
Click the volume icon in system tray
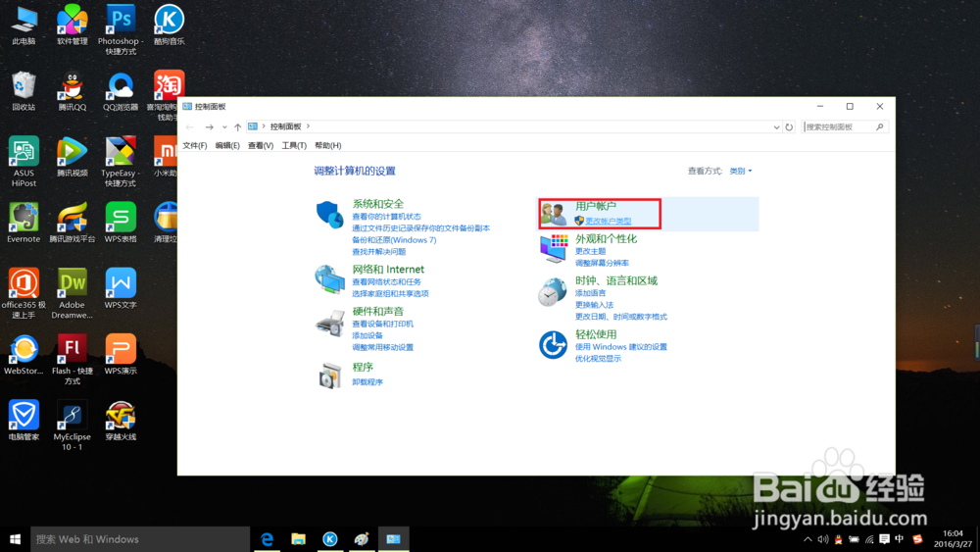(x=823, y=539)
